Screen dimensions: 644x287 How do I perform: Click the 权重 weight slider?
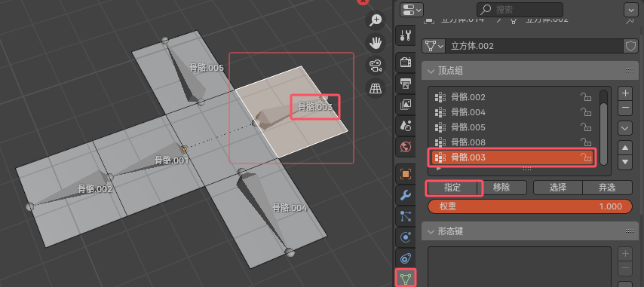tap(530, 206)
